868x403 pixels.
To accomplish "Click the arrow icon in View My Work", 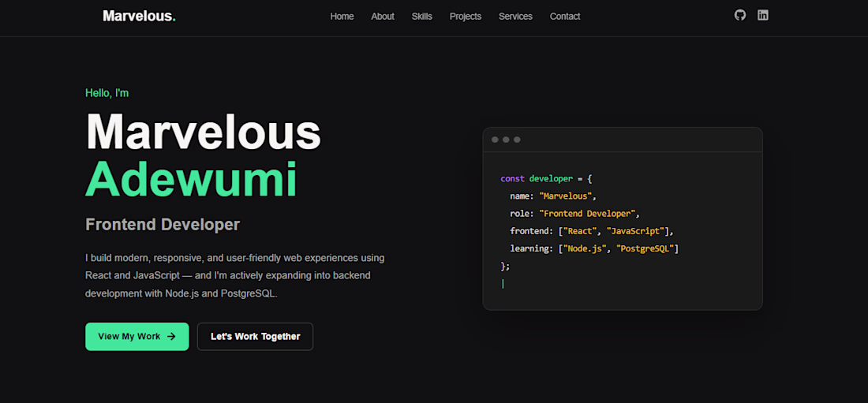I will point(171,336).
